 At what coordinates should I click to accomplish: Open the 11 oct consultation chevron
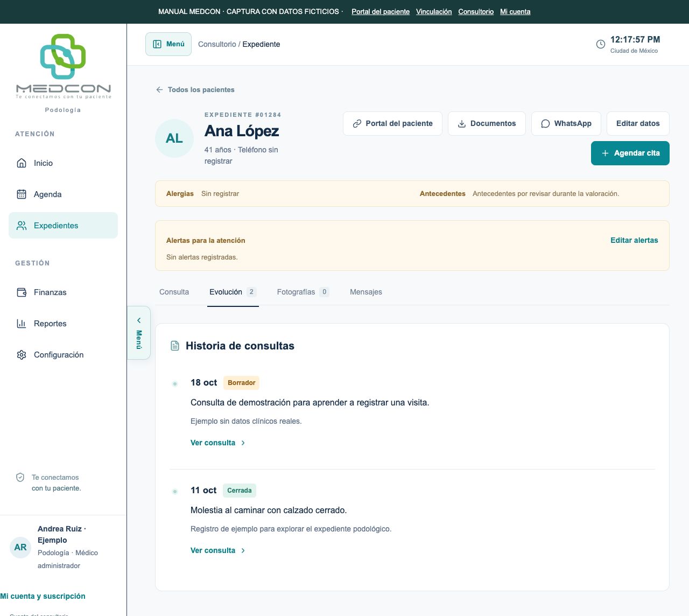point(243,550)
